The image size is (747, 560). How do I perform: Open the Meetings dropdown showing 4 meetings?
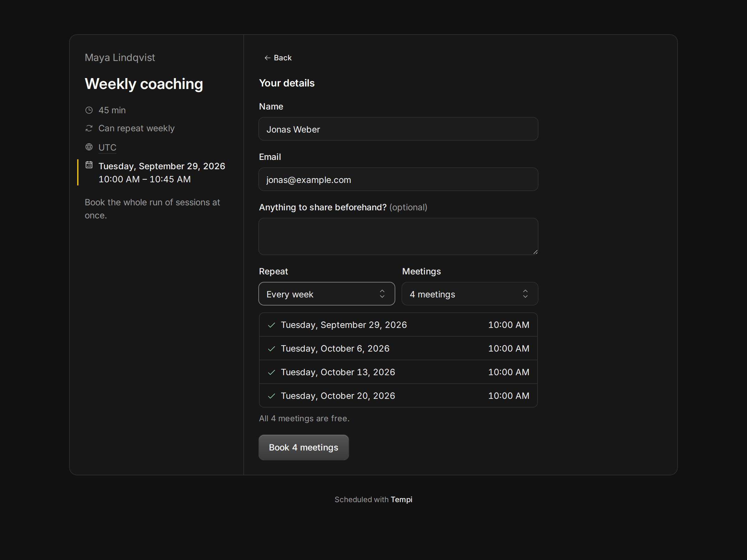click(x=470, y=294)
